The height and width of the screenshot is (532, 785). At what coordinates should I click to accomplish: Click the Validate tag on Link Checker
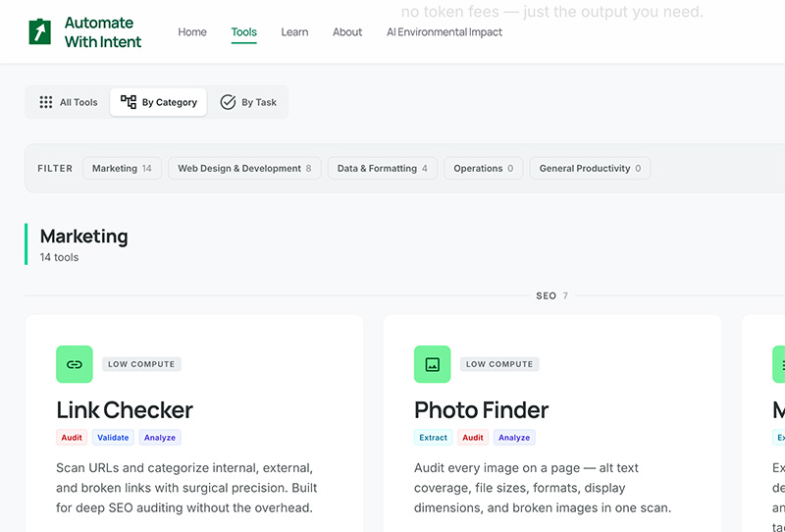113,438
